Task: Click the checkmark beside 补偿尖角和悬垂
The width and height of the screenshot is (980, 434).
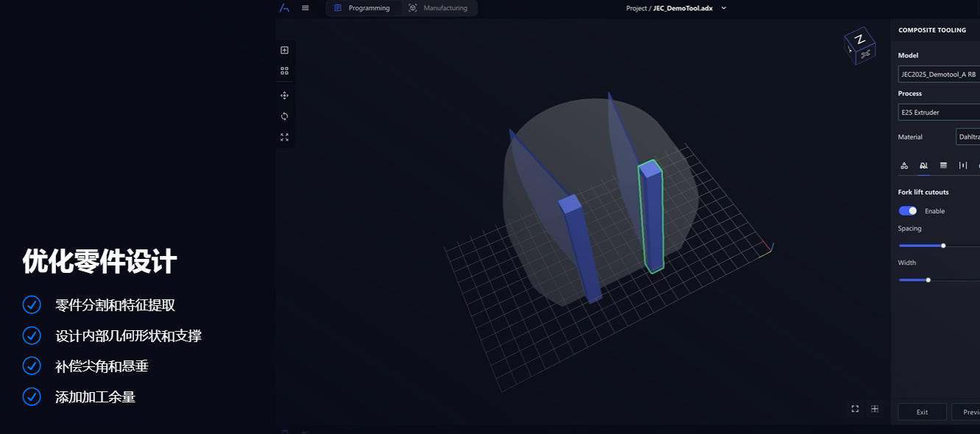Action: click(32, 366)
